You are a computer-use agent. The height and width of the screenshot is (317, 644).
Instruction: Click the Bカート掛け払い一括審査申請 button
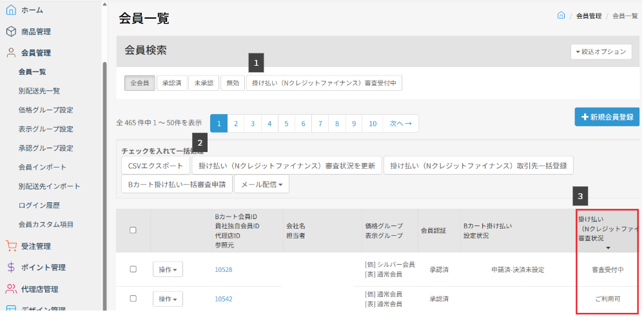pyautogui.click(x=177, y=184)
